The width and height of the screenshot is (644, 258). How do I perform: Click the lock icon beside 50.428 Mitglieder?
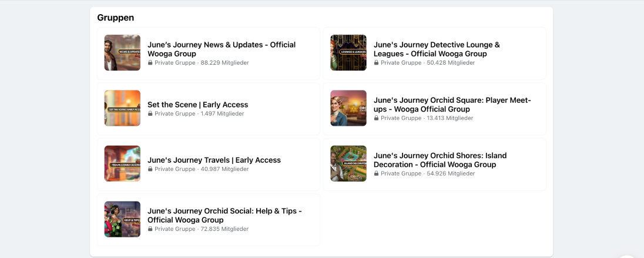point(376,63)
